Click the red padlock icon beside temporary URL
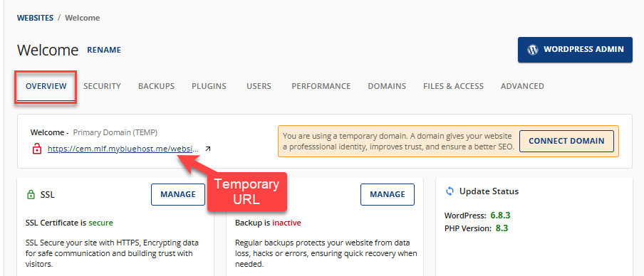The image size is (644, 276). pos(36,149)
